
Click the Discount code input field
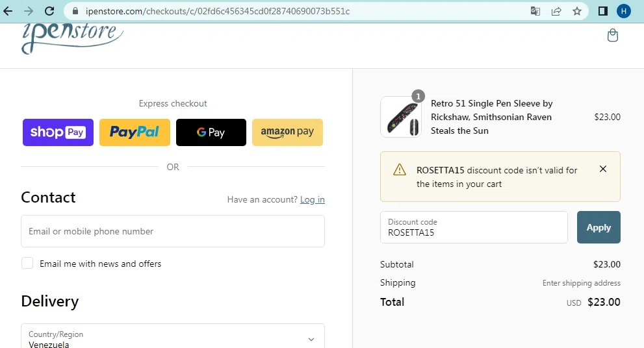point(474,227)
